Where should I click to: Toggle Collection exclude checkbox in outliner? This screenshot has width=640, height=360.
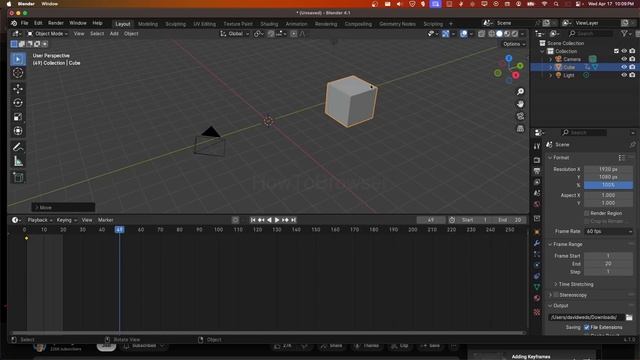616,51
